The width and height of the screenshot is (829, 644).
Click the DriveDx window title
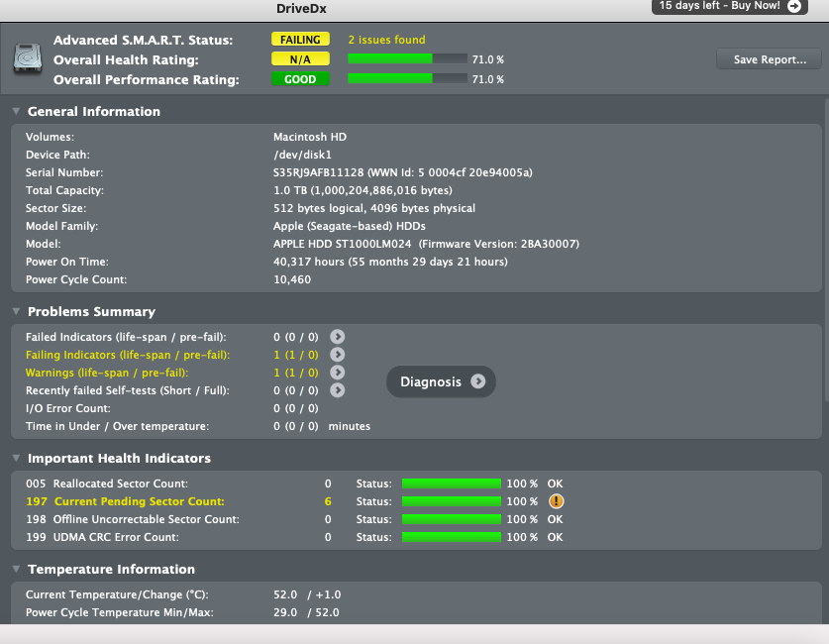click(301, 9)
